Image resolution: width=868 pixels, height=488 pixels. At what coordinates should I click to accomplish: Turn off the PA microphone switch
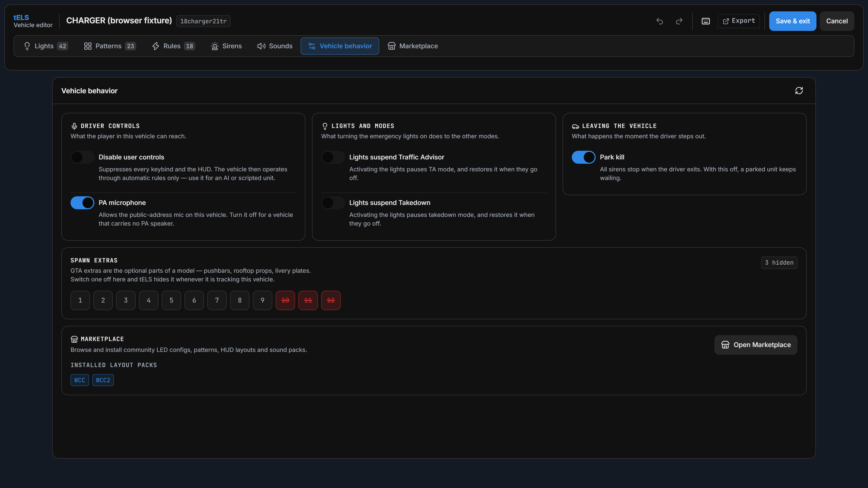coord(82,203)
